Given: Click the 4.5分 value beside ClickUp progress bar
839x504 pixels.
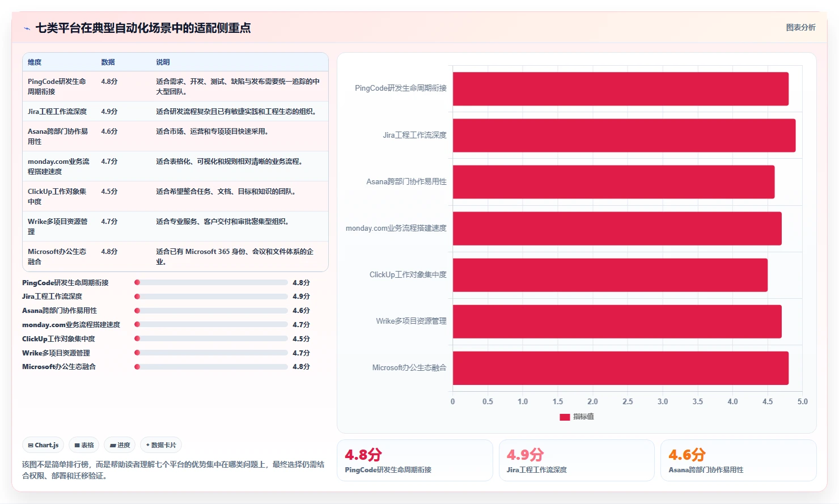Looking at the screenshot, I should [x=301, y=338].
